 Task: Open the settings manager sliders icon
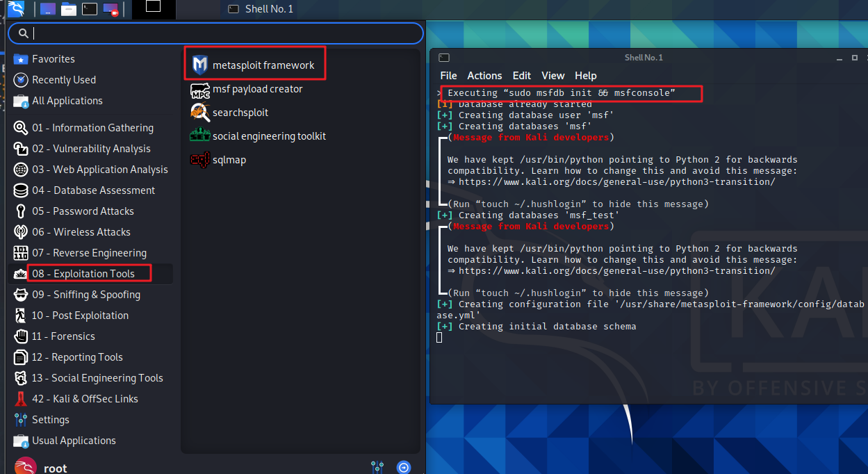coord(378,467)
